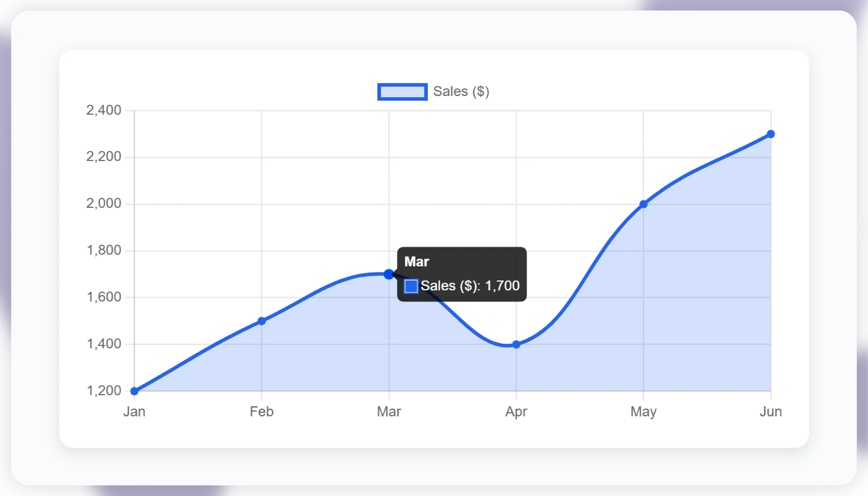The width and height of the screenshot is (868, 496).
Task: Click the Jun data point on the line
Action: pyautogui.click(x=771, y=134)
